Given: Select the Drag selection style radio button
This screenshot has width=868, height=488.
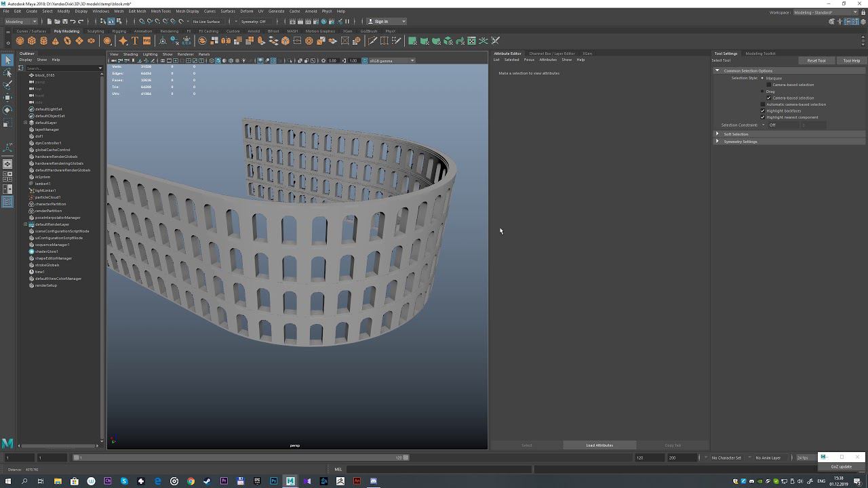Looking at the screenshot, I should (762, 91).
